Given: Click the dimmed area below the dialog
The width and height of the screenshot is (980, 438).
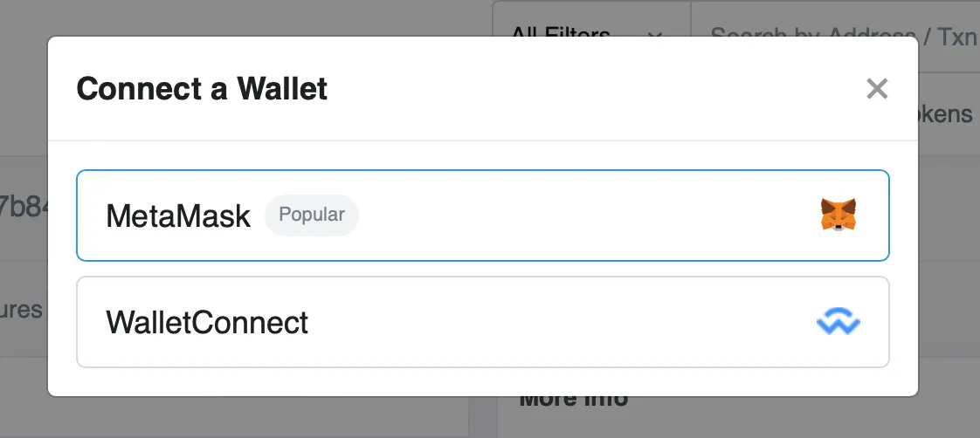Looking at the screenshot, I should pos(262,419).
